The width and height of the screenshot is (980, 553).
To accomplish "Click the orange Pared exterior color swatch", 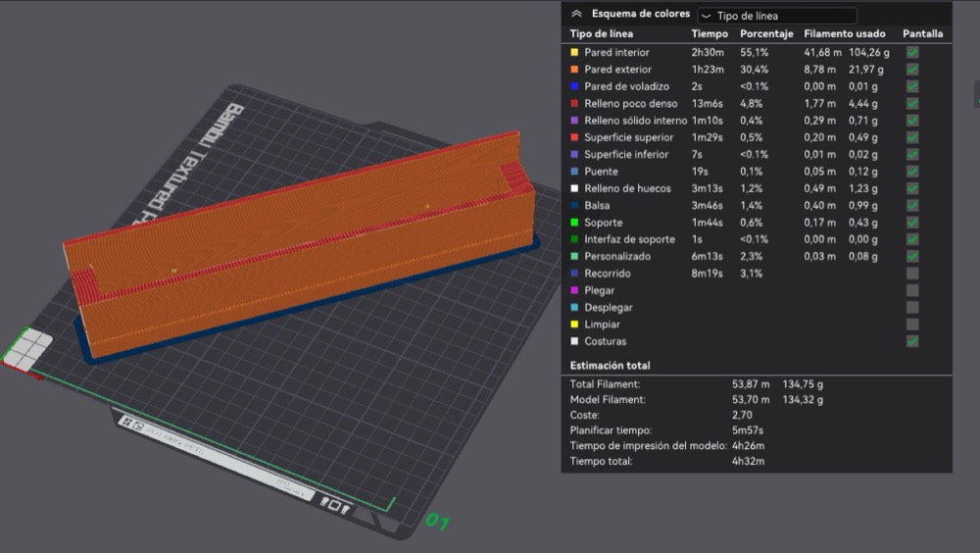I will pyautogui.click(x=574, y=70).
